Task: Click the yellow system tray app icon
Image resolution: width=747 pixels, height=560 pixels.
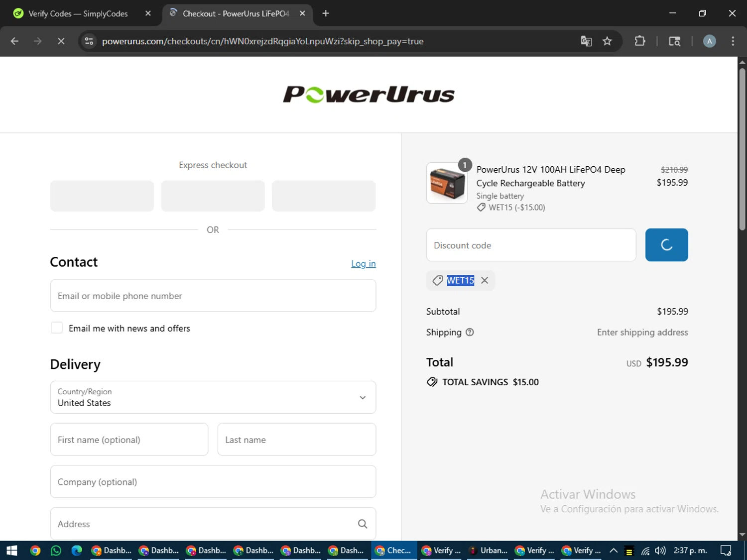Action: (x=629, y=551)
